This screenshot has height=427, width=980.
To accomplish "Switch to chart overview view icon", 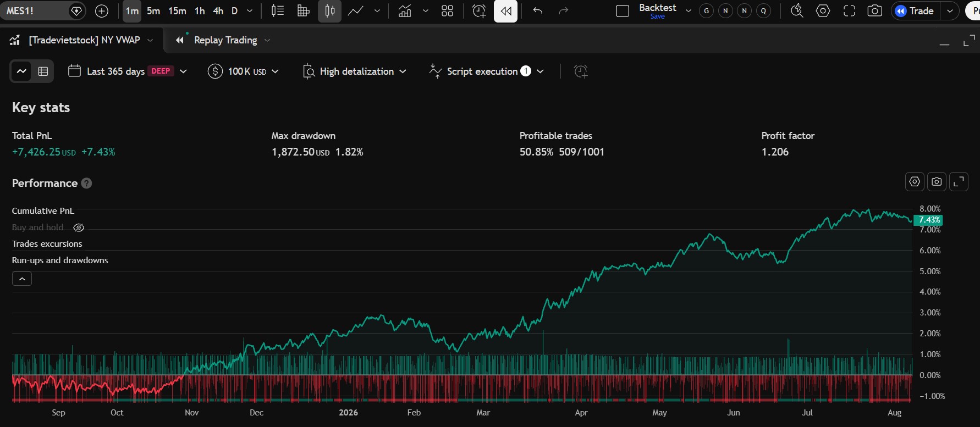I will pos(22,71).
